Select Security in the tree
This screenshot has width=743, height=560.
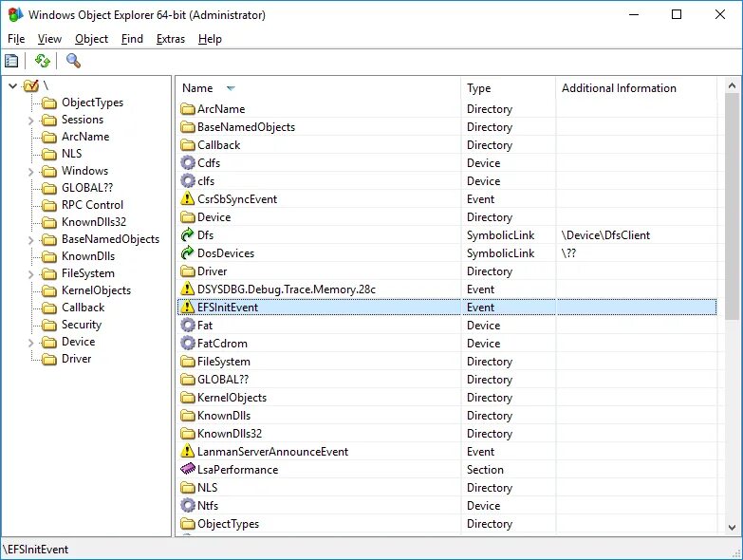82,324
